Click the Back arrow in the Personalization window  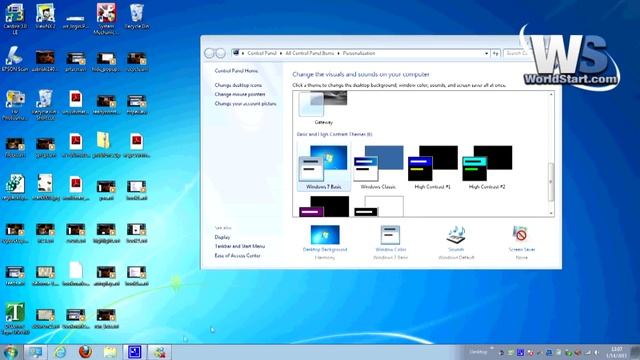pyautogui.click(x=209, y=53)
